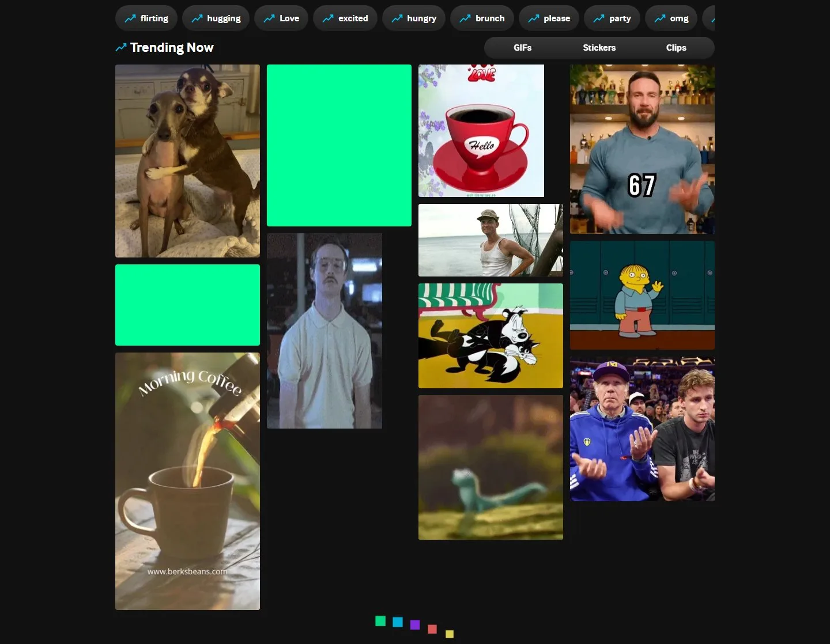
Task: Open the red Hello coffee cup GIF
Action: pyautogui.click(x=481, y=131)
